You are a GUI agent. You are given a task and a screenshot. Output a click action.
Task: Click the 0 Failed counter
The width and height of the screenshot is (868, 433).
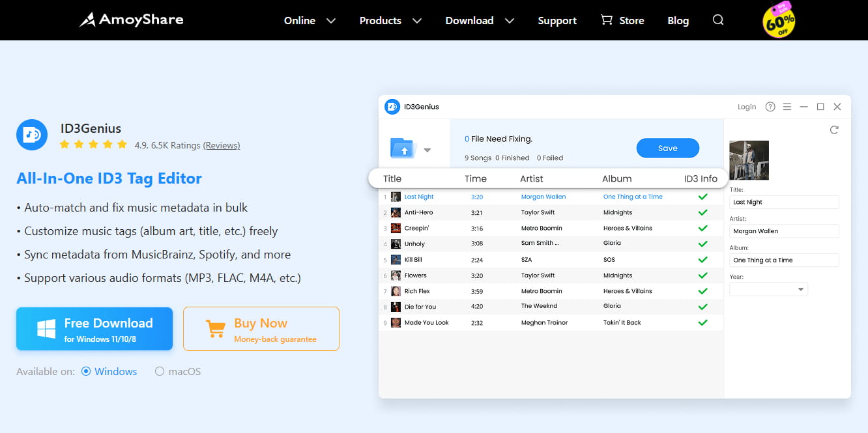point(550,158)
